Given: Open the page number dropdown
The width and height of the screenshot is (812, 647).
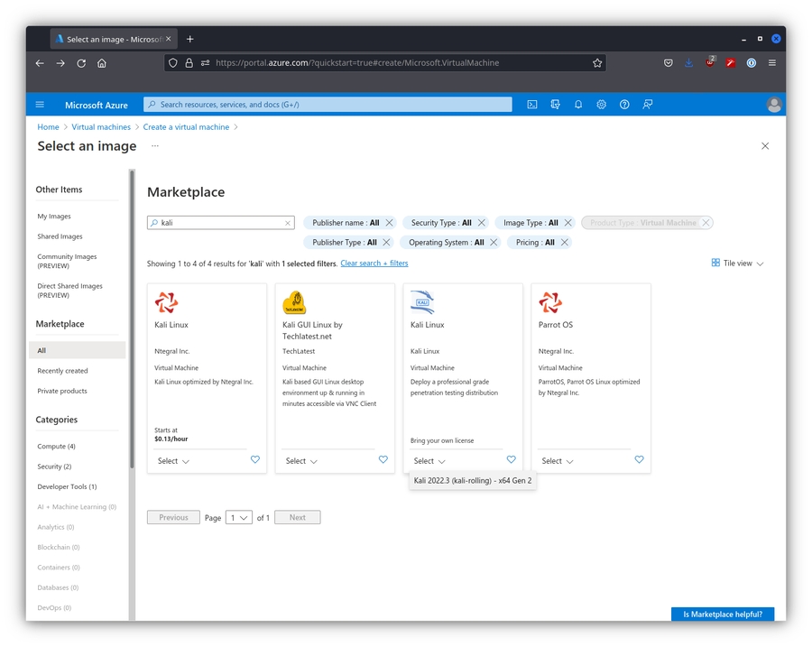Looking at the screenshot, I should 239,518.
